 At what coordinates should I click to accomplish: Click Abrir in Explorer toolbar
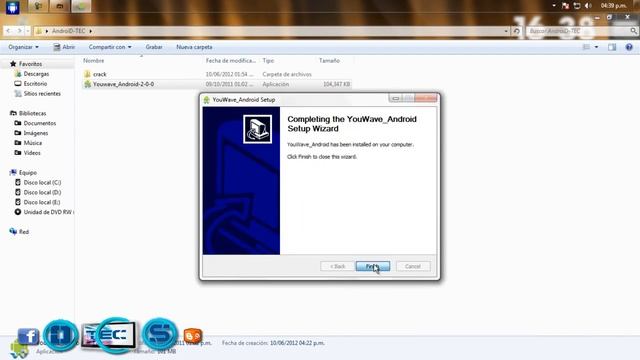tap(64, 47)
